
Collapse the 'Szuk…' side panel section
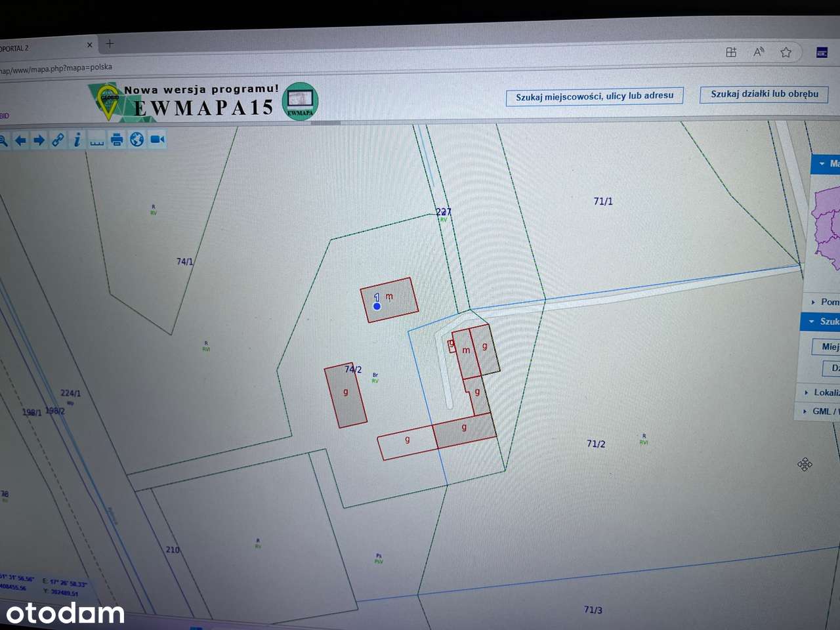821,322
